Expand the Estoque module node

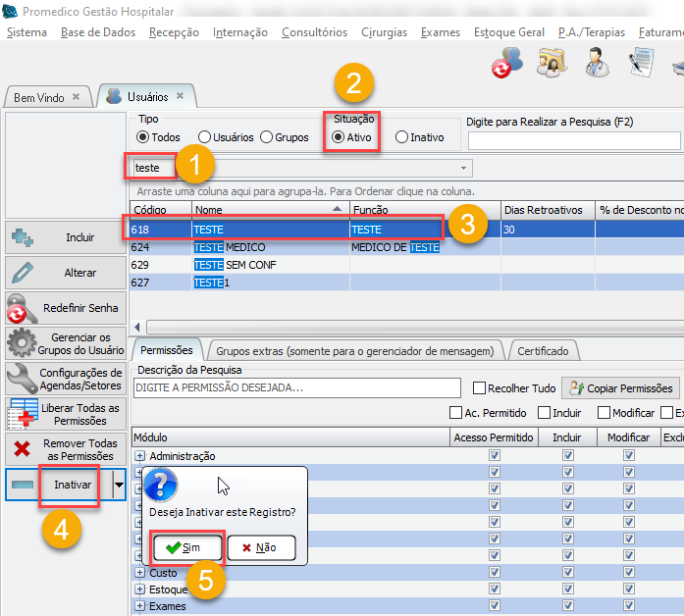[x=139, y=590]
